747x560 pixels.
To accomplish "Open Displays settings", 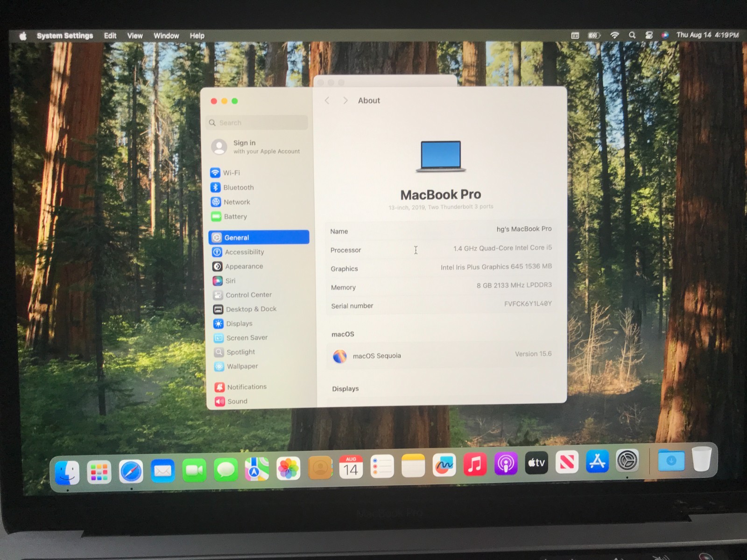I will coord(239,323).
